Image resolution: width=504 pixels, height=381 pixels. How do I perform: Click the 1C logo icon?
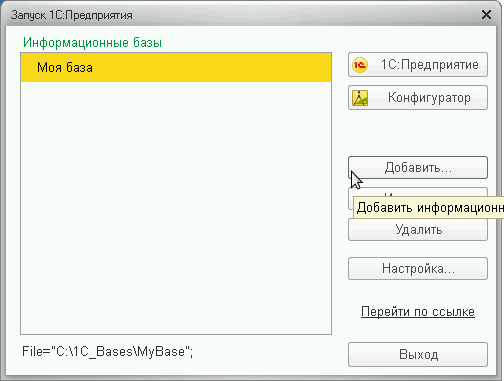(360, 65)
